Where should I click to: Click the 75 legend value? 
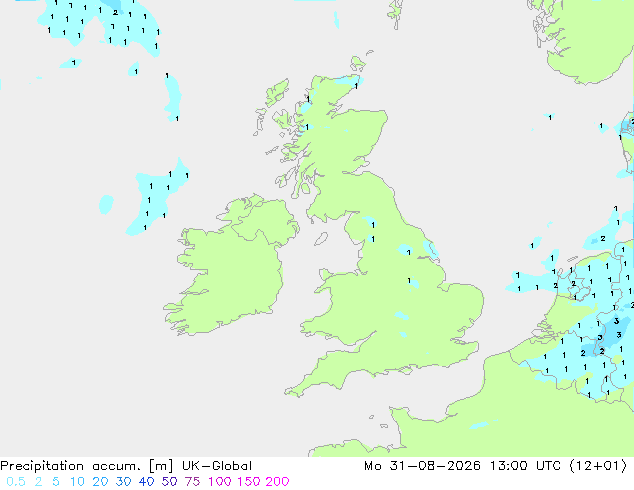(192, 482)
